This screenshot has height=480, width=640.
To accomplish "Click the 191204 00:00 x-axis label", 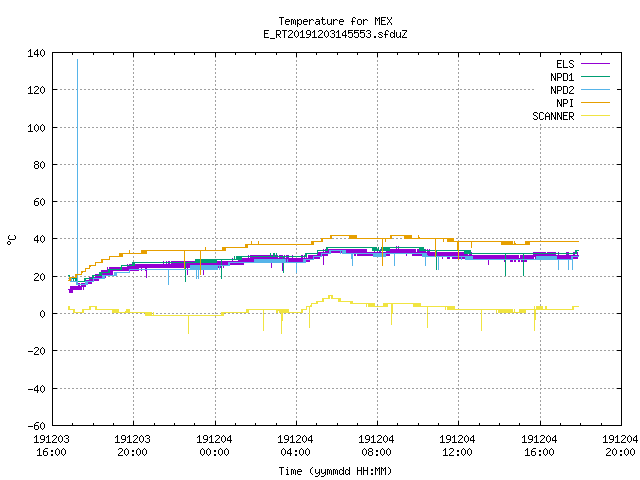I will click(x=214, y=446).
